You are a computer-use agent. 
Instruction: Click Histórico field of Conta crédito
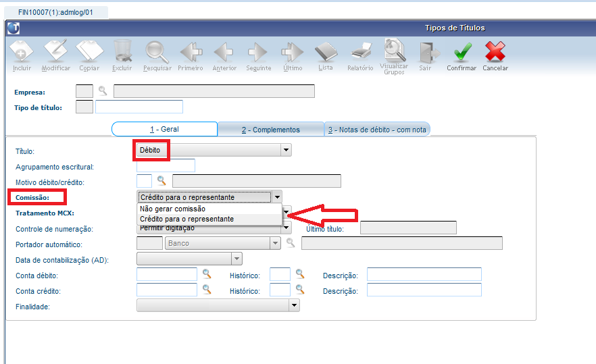point(280,290)
